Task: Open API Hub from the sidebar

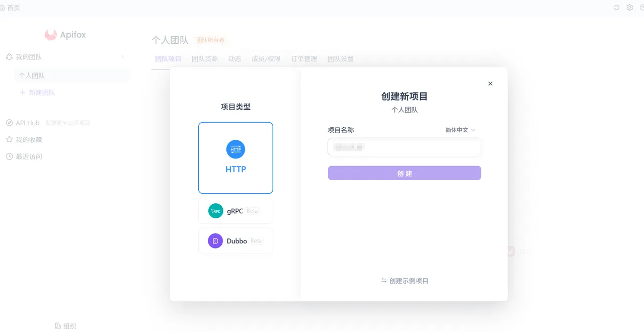Action: tap(27, 123)
